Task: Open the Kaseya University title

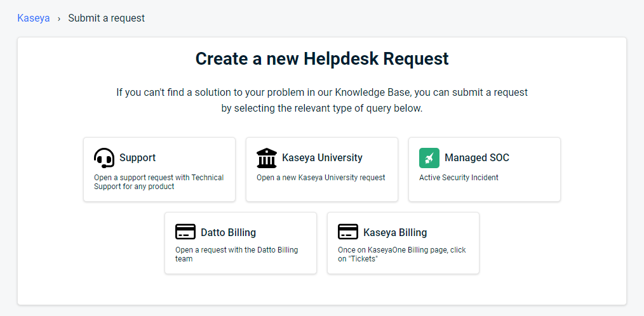Action: [323, 157]
